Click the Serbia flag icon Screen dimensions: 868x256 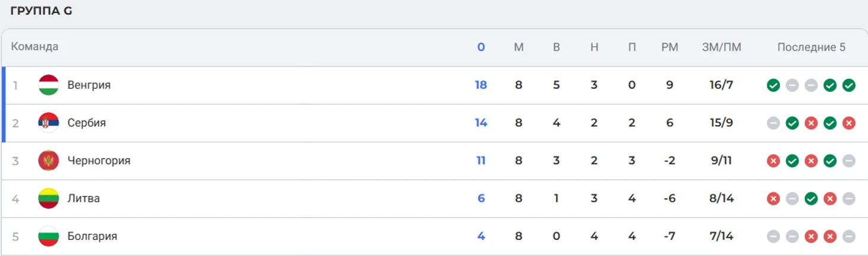click(x=48, y=123)
